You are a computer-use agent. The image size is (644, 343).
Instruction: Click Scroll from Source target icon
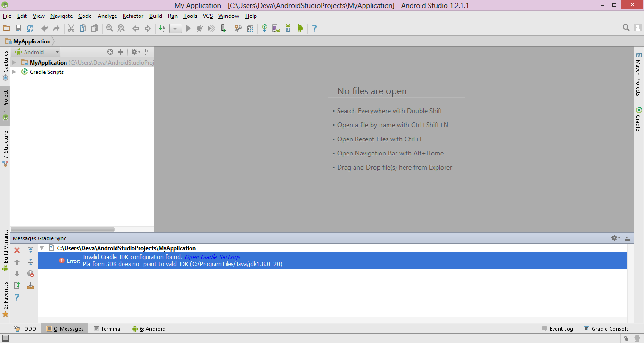[x=110, y=52]
